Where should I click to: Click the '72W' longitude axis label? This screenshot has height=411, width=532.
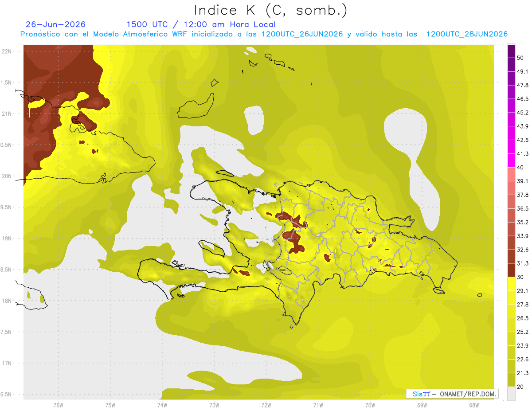(266, 405)
